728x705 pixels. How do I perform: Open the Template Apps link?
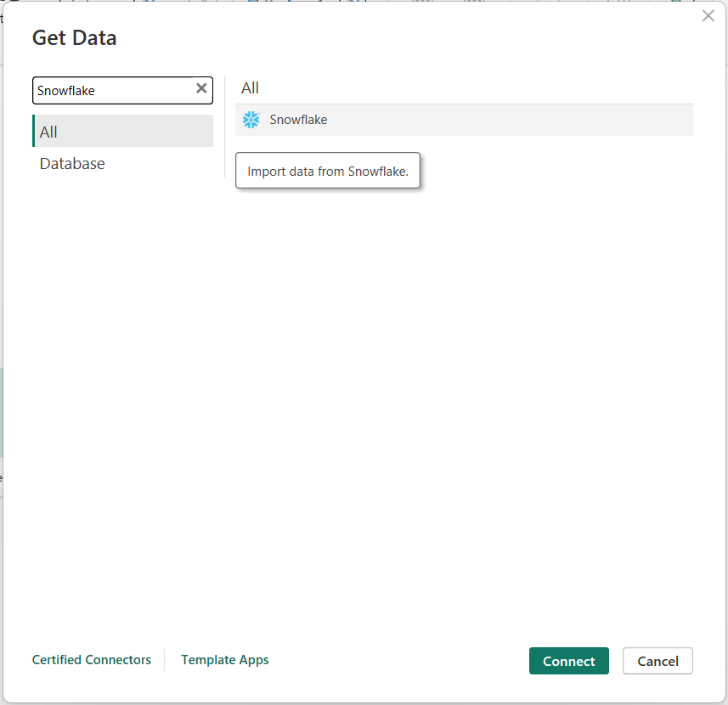pos(224,660)
